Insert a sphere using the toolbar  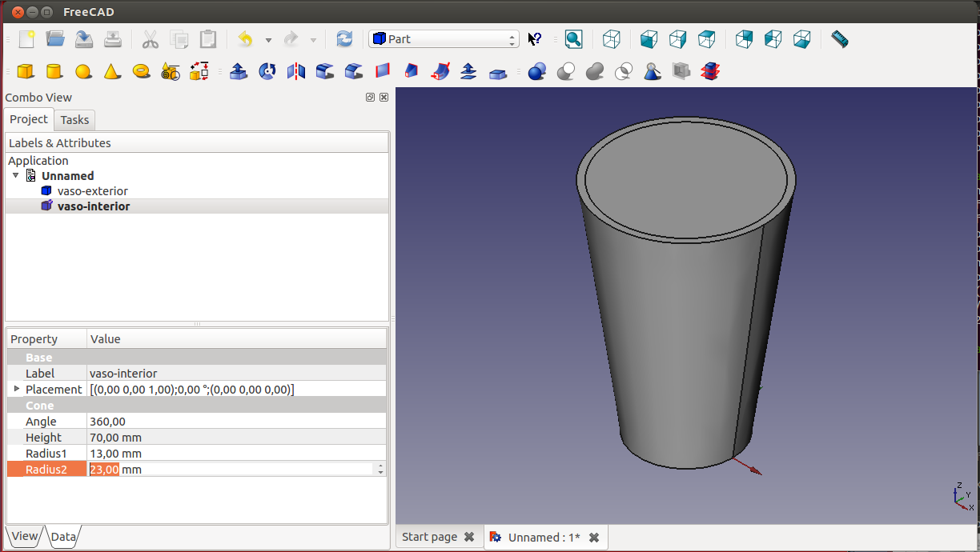tap(83, 72)
